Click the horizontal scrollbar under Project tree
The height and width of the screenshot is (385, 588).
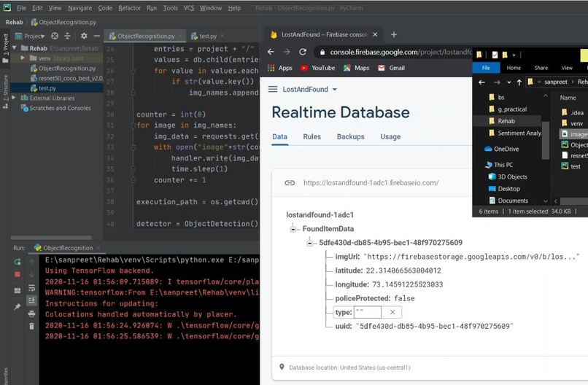(x=51, y=237)
